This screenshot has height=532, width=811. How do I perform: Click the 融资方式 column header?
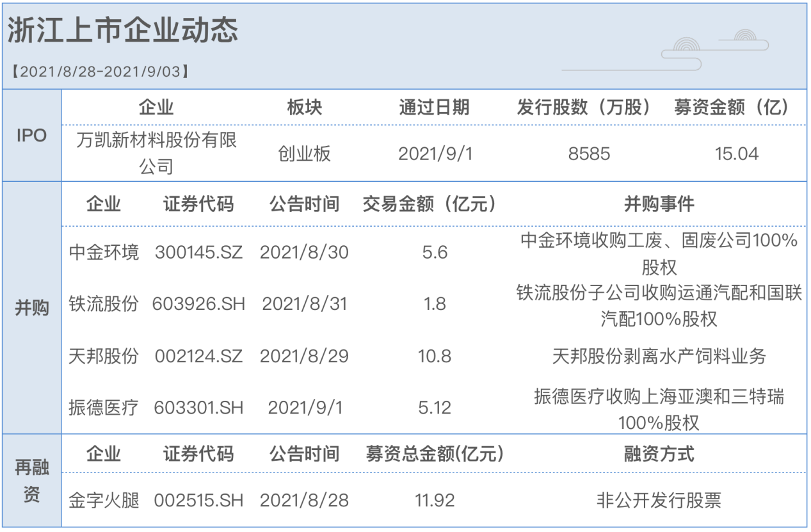point(659,454)
